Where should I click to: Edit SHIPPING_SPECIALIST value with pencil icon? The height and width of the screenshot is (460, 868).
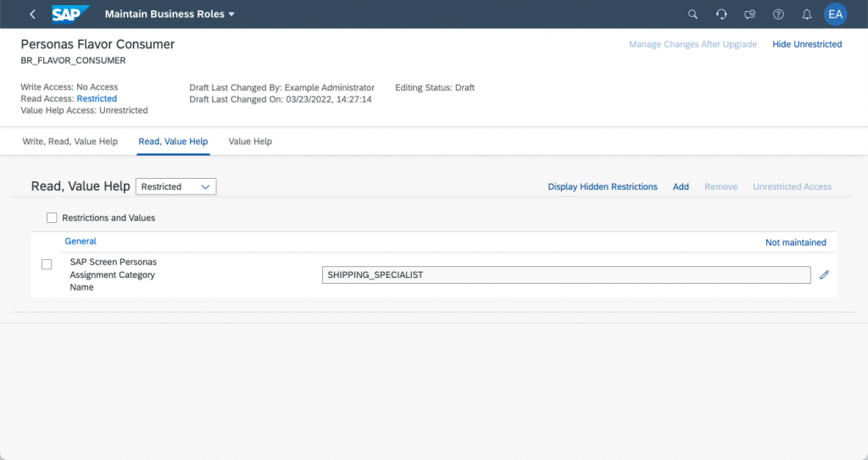pos(824,274)
